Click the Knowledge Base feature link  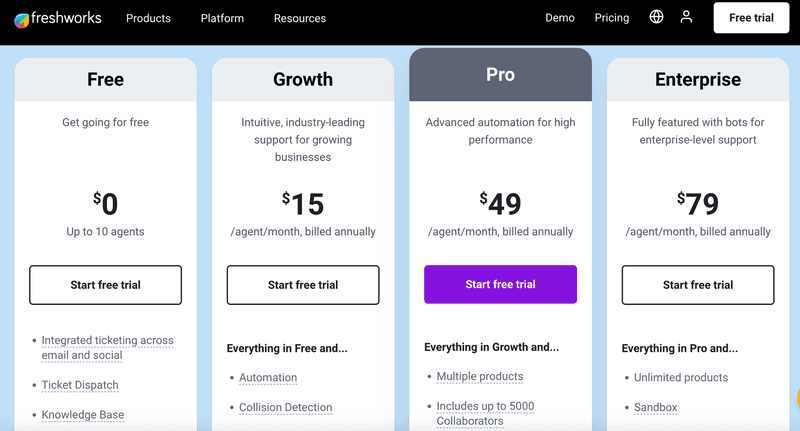tap(82, 415)
